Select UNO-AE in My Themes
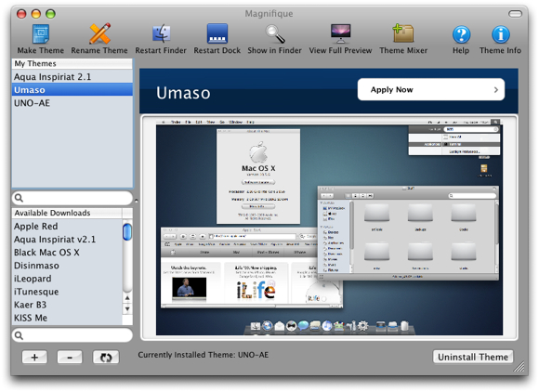Screen dimensions: 539x392 (x=72, y=103)
